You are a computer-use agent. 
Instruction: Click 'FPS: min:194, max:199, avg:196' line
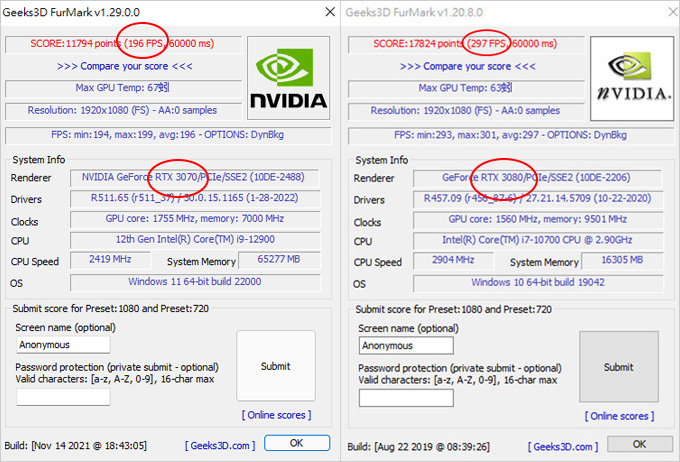click(x=168, y=135)
